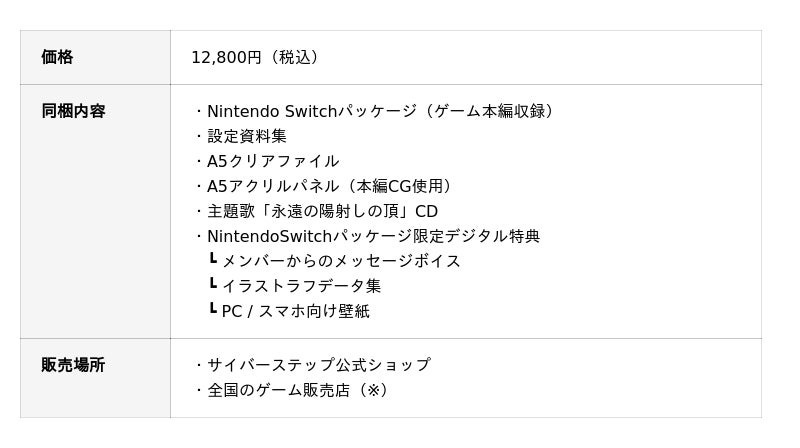The width and height of the screenshot is (800, 448).
Task: Select the 同梱内容 row header
Action: pos(73,111)
